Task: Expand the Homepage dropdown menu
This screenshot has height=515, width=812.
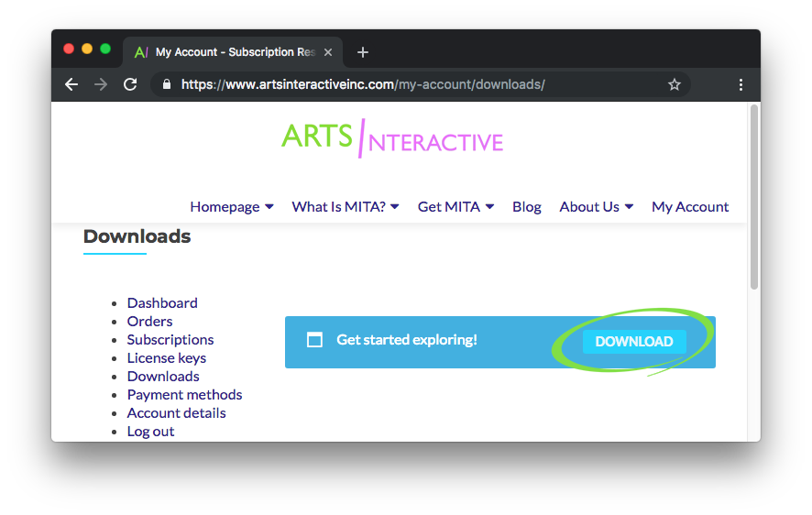Action: pyautogui.click(x=232, y=207)
